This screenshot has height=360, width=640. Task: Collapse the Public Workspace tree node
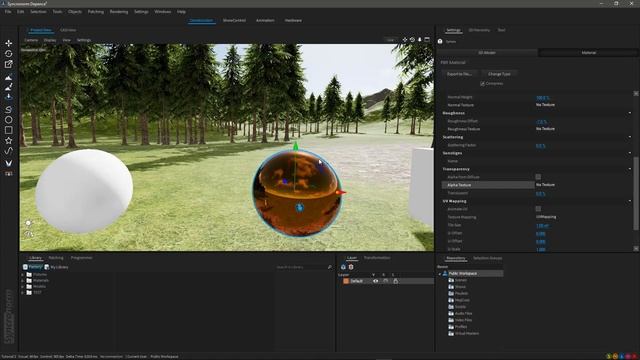coord(440,273)
